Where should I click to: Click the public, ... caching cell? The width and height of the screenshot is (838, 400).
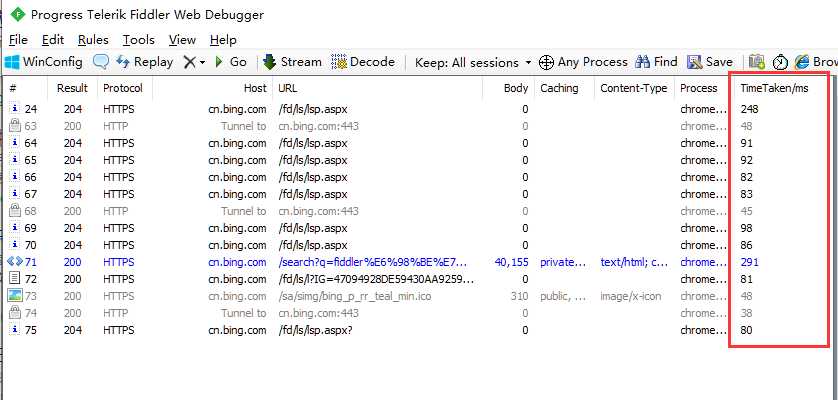tap(563, 296)
